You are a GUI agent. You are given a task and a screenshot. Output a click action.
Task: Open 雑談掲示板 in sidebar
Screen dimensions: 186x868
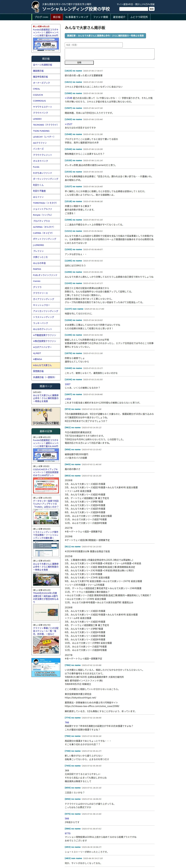point(46,71)
